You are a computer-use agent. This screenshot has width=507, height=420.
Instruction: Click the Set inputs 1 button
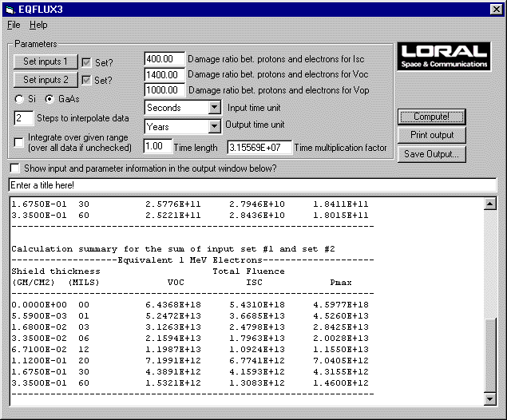click(x=46, y=61)
